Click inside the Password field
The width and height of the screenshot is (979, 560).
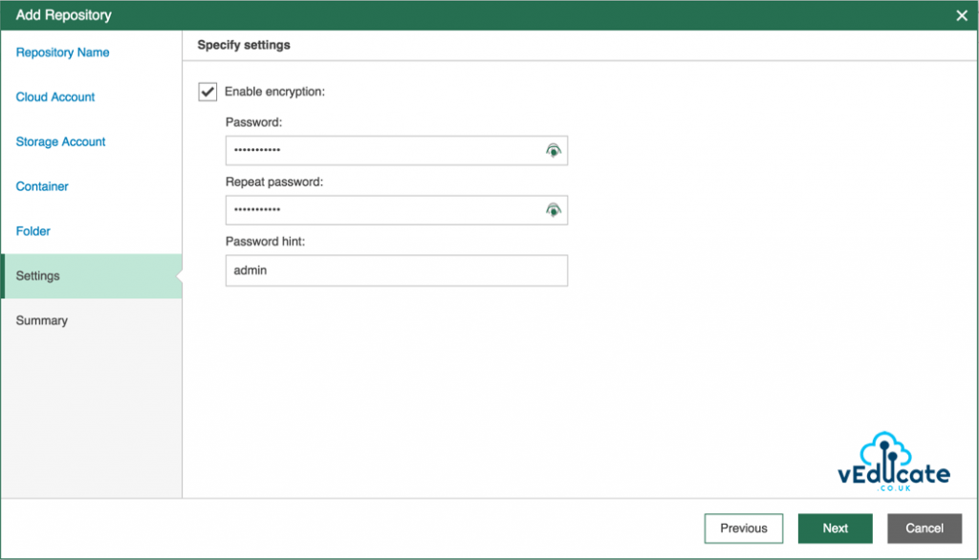382,150
